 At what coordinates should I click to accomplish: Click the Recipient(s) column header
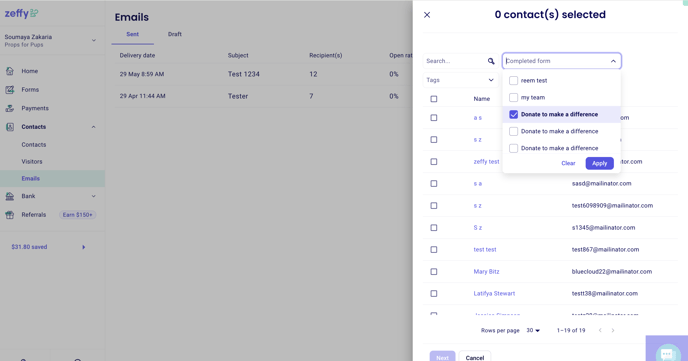pyautogui.click(x=326, y=55)
